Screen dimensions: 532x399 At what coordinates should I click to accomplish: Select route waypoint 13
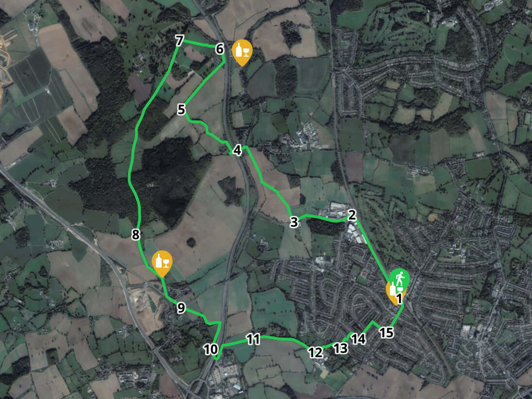341,348
